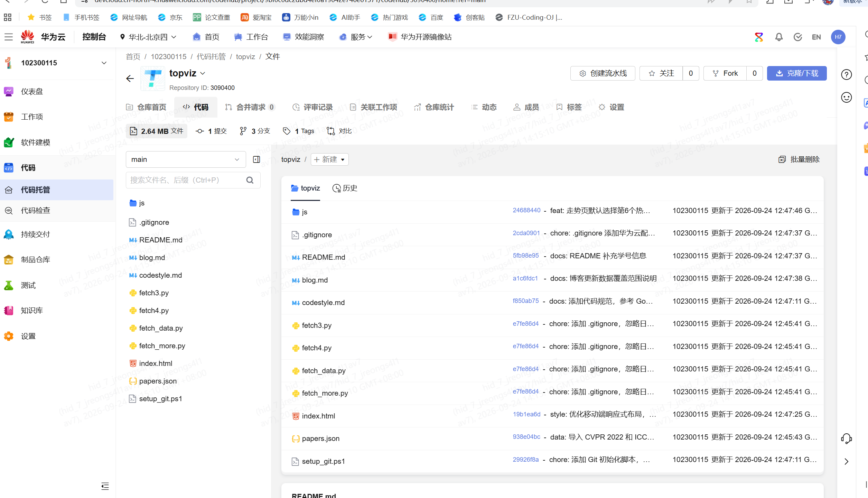Switch to the 历史 tab
This screenshot has width=868, height=498.
point(345,188)
